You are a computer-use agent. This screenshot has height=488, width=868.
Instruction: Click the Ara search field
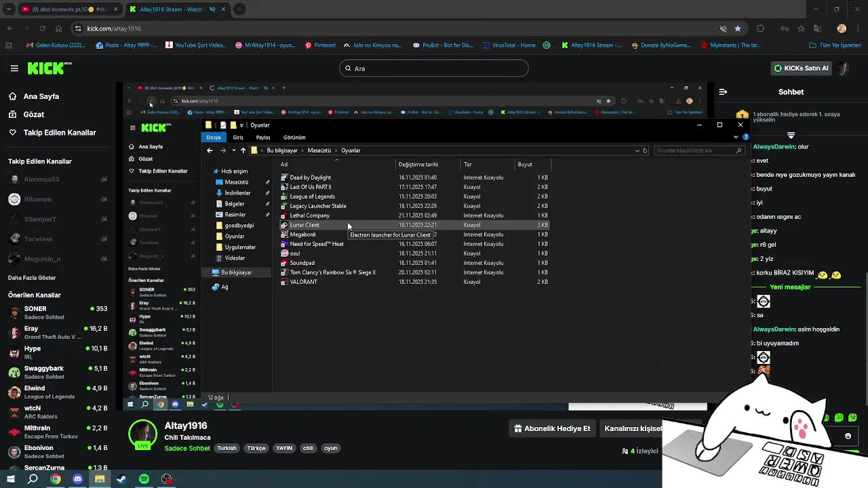[433, 68]
